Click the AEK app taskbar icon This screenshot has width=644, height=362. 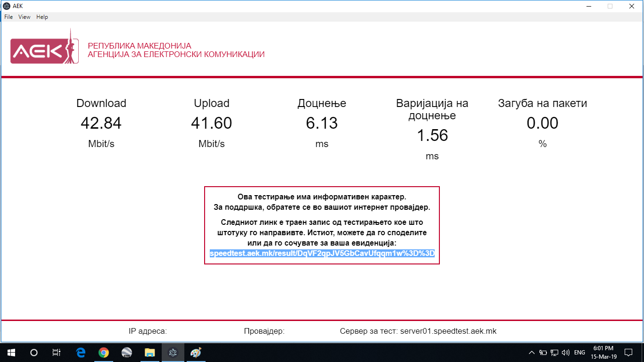click(173, 352)
